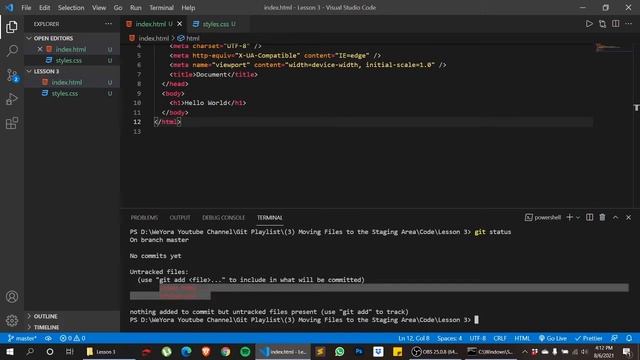Open OBS window from taskbar
The width and height of the screenshot is (640, 360).
(x=435, y=351)
